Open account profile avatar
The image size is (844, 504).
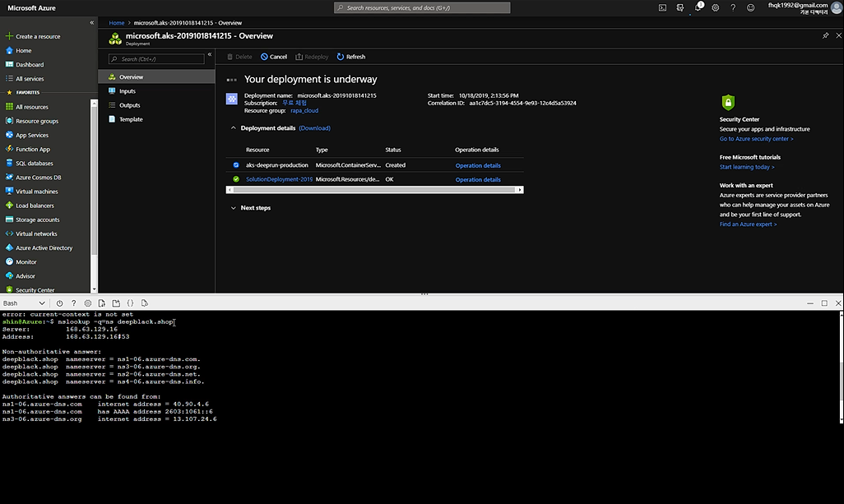click(x=836, y=7)
